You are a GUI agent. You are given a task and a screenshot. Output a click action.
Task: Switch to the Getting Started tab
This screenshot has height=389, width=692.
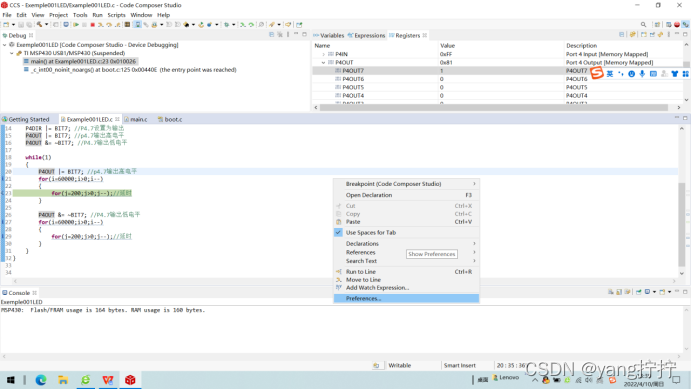26,120
